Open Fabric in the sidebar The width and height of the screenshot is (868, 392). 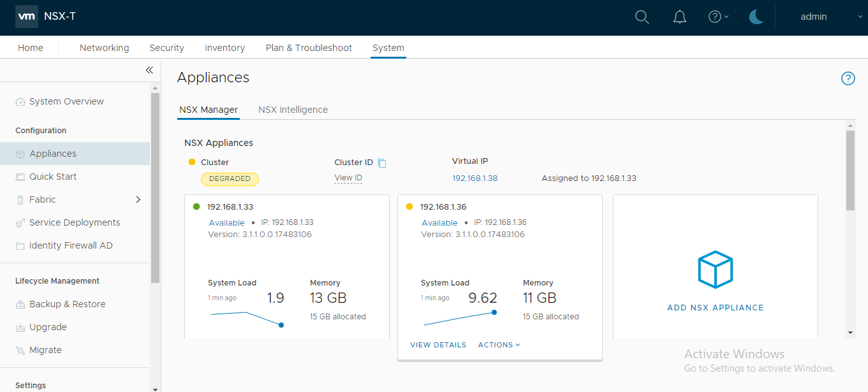(43, 200)
